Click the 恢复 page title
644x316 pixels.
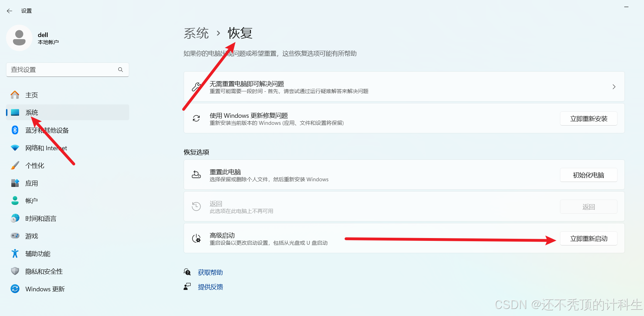[x=240, y=33]
